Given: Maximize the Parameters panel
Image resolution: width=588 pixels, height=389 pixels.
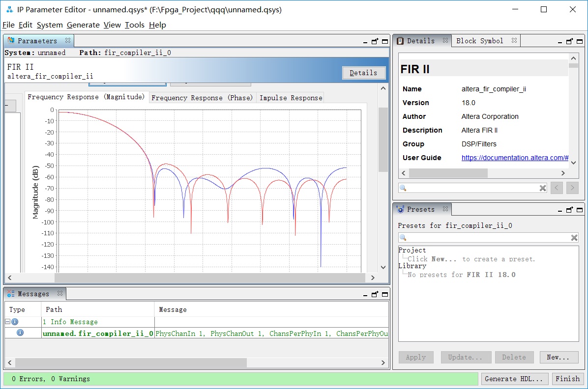Looking at the screenshot, I should point(385,41).
